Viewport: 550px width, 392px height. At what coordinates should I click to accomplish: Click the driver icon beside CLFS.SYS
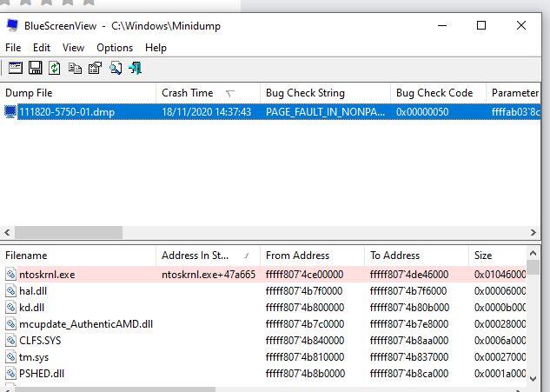(x=10, y=340)
